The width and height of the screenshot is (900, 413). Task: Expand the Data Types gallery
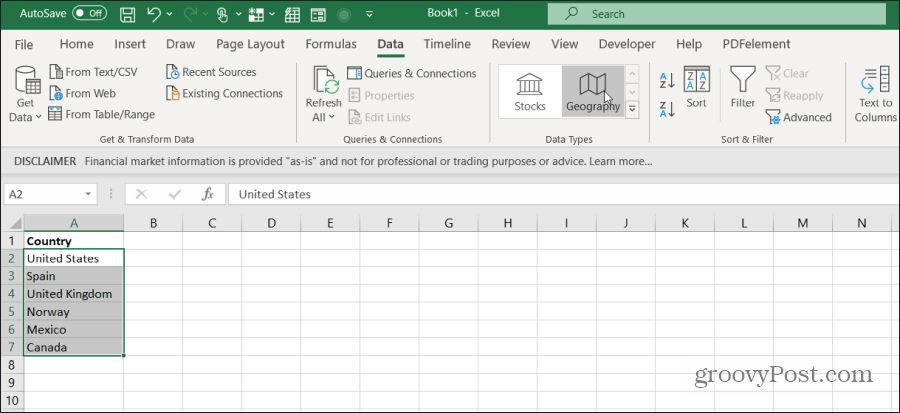tap(632, 109)
